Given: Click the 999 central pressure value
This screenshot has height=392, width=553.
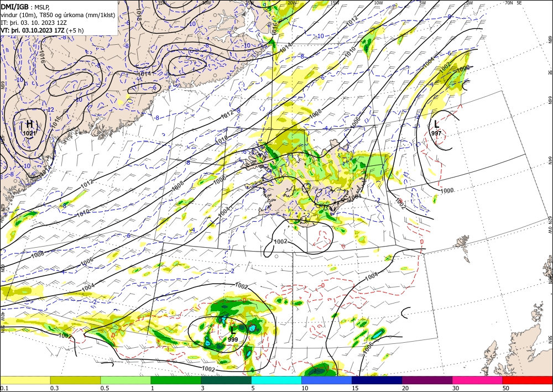Looking at the screenshot, I should click(233, 339).
